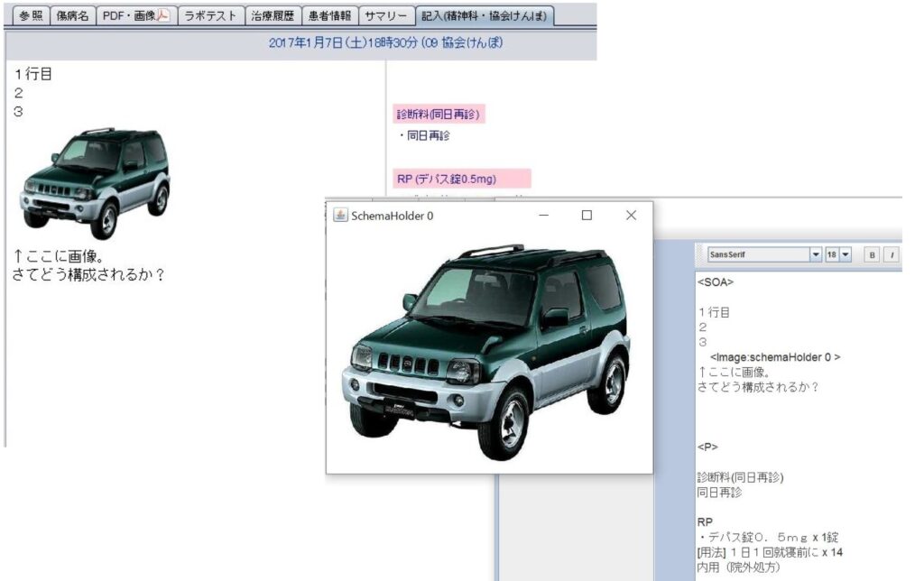
Task: Click the 1行目 line in the chart pane
Action: point(33,74)
